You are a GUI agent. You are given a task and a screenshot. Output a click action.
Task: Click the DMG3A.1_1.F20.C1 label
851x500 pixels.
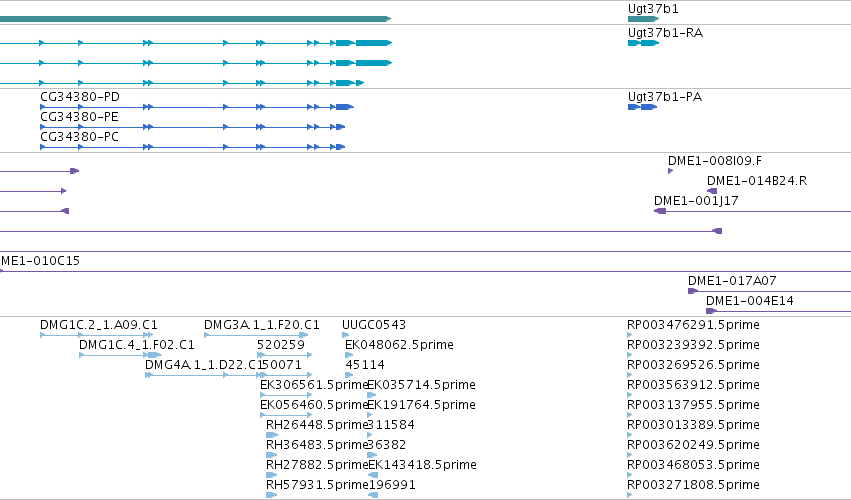coord(262,325)
